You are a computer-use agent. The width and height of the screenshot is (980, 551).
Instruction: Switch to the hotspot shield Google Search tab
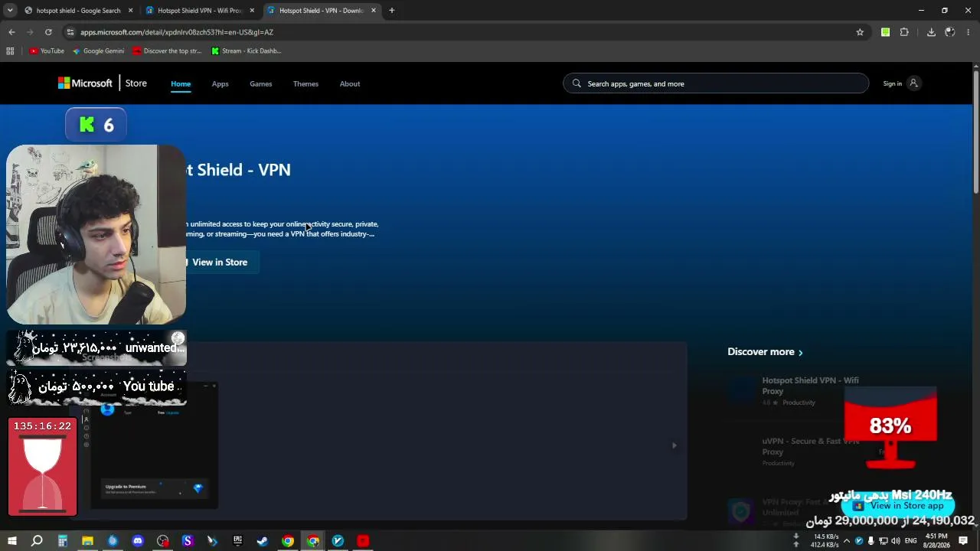[78, 11]
